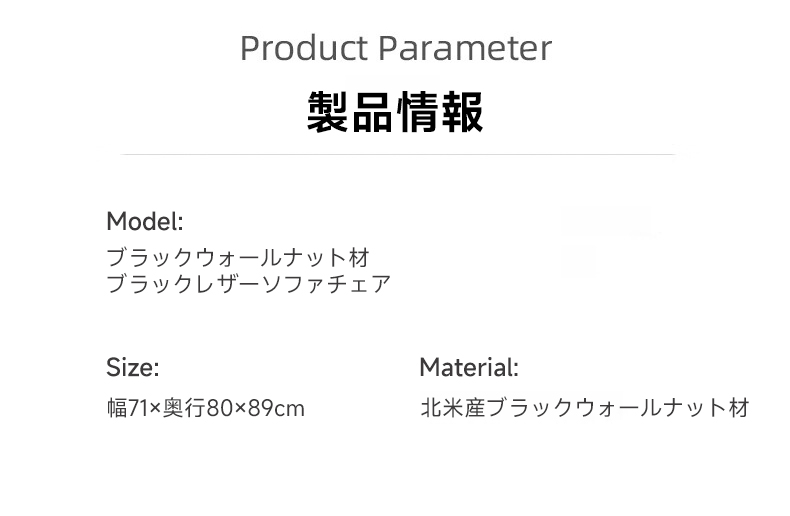Select the ブラックウォールナット材 model text line

239,257
